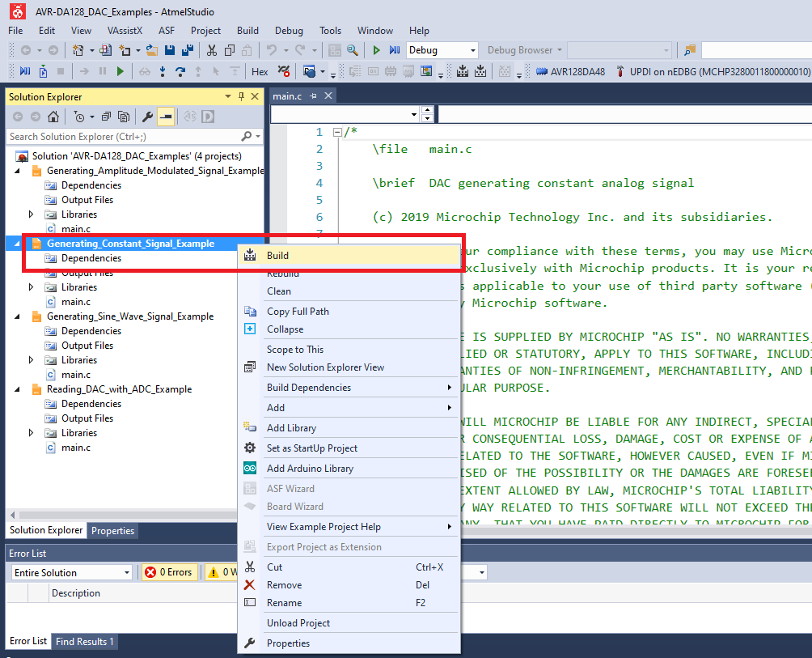Save the current file with the floppy icon
Screen dimensions: 812x658
169,50
